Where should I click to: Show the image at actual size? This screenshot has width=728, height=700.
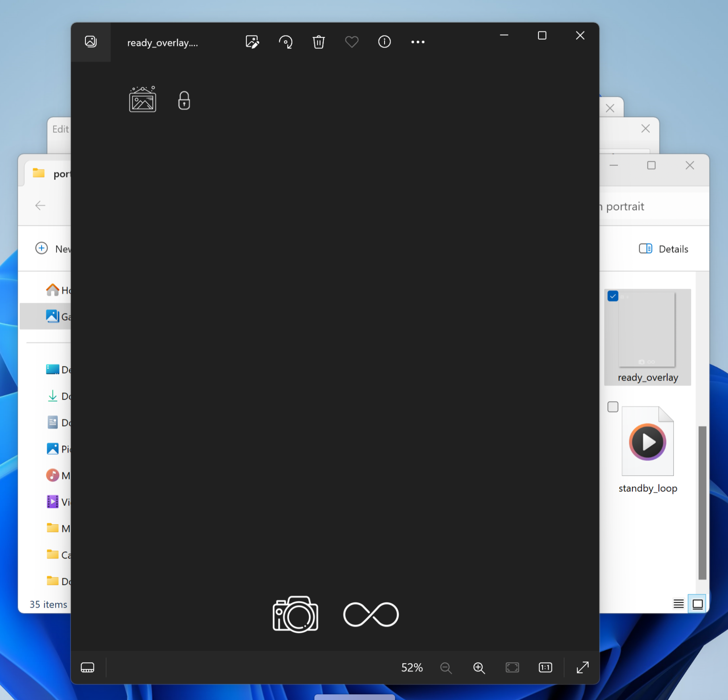(545, 668)
